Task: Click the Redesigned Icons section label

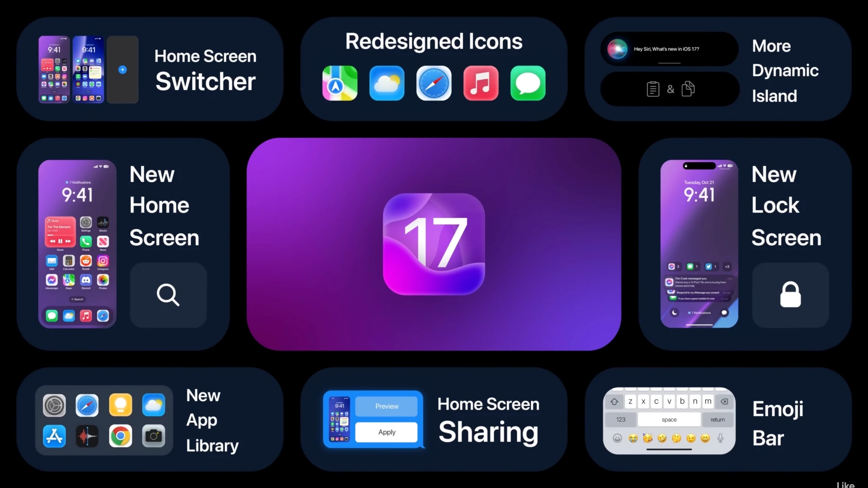Action: 434,40
